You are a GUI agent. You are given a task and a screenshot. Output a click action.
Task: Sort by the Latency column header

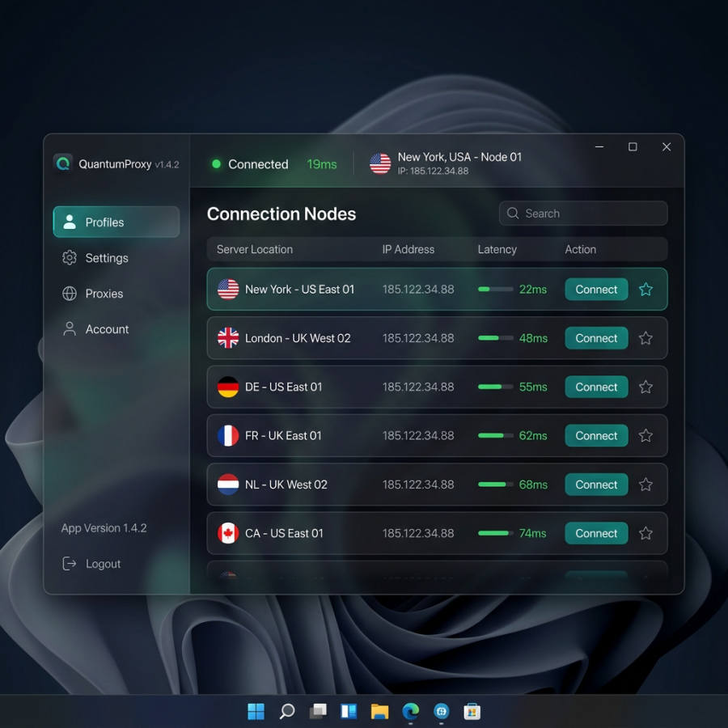(497, 249)
